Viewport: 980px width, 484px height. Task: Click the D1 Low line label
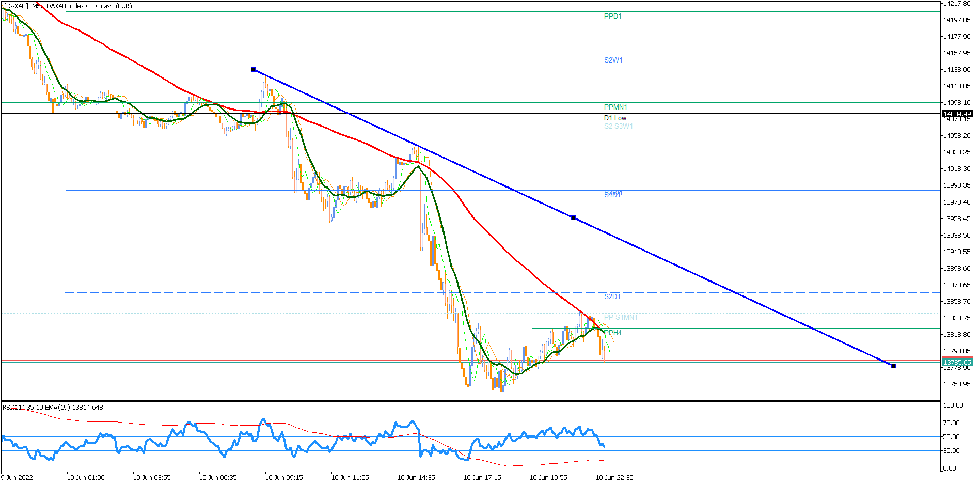pos(615,118)
